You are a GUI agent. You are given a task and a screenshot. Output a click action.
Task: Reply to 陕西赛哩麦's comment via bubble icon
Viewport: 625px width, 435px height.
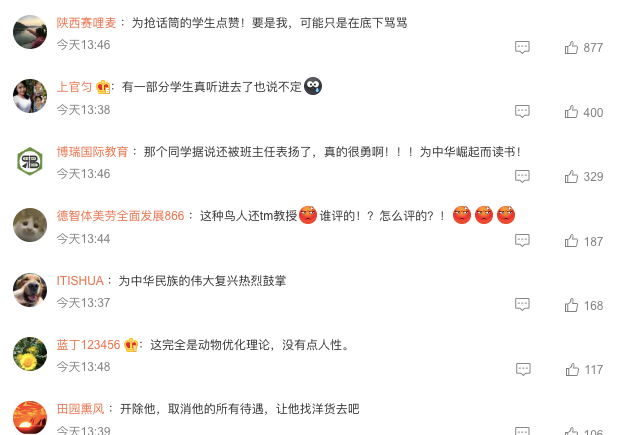click(522, 47)
